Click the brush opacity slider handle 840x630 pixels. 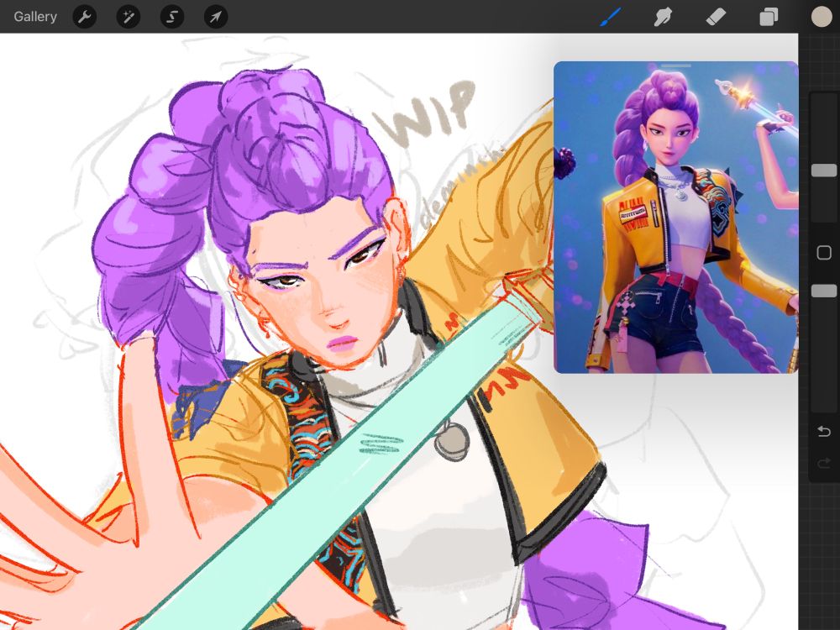[824, 291]
